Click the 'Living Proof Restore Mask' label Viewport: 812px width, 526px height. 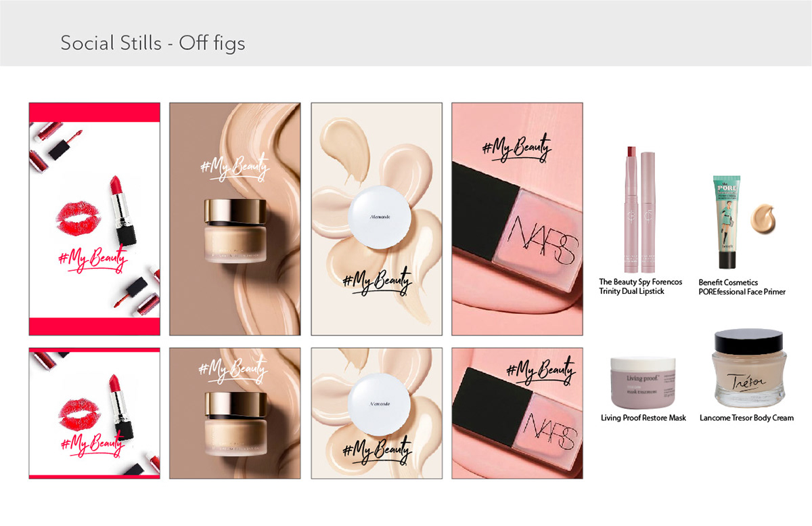pyautogui.click(x=644, y=418)
